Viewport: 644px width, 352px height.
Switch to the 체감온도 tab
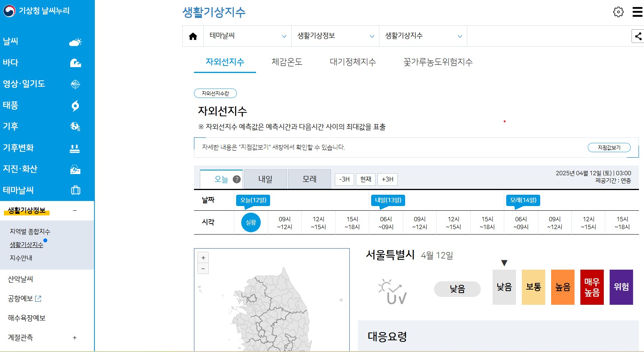pos(287,62)
